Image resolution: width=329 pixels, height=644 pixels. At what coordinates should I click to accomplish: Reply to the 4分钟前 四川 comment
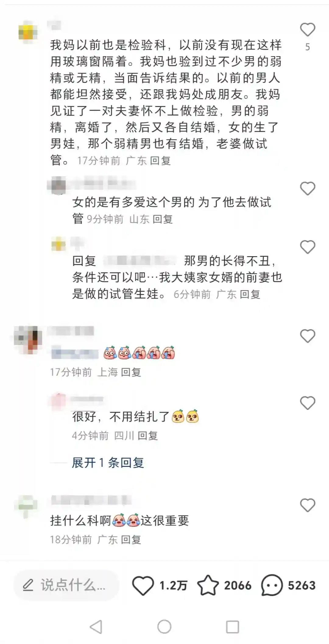coord(147,436)
